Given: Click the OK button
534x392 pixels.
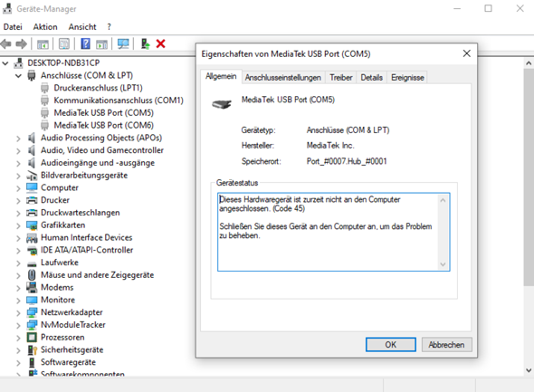Looking at the screenshot, I should pos(391,345).
